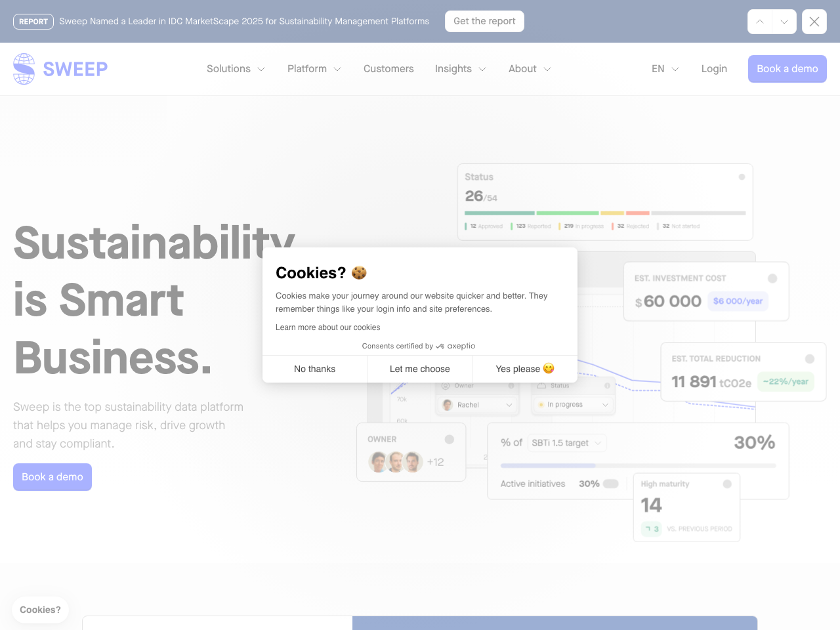Screen dimensions: 840x630
Task: Expand the Solutions menu
Action: (x=236, y=69)
